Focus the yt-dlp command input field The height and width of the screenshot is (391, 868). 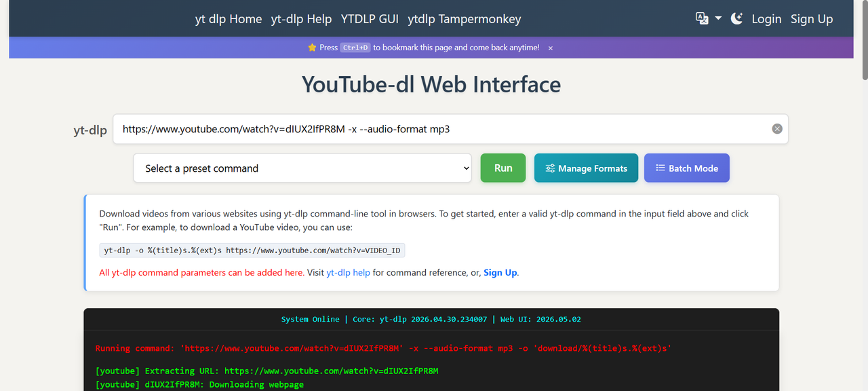(x=450, y=129)
